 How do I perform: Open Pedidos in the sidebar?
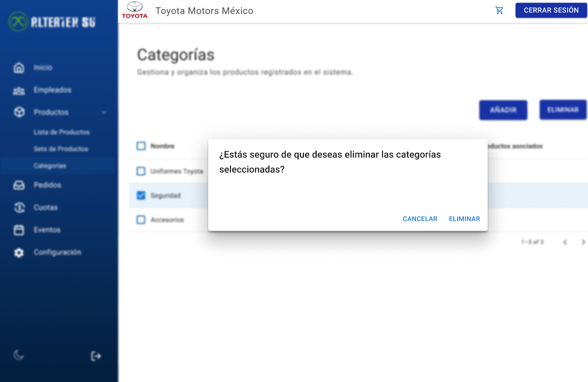[47, 185]
